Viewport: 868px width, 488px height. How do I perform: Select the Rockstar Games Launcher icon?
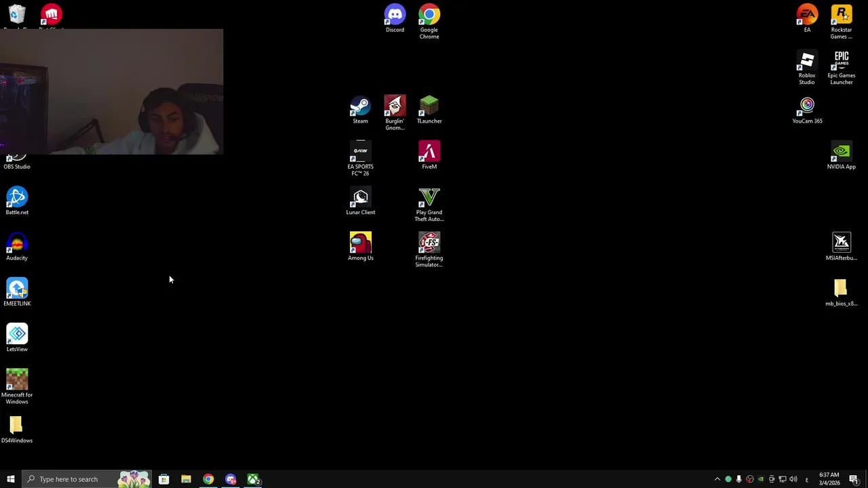coord(841,22)
